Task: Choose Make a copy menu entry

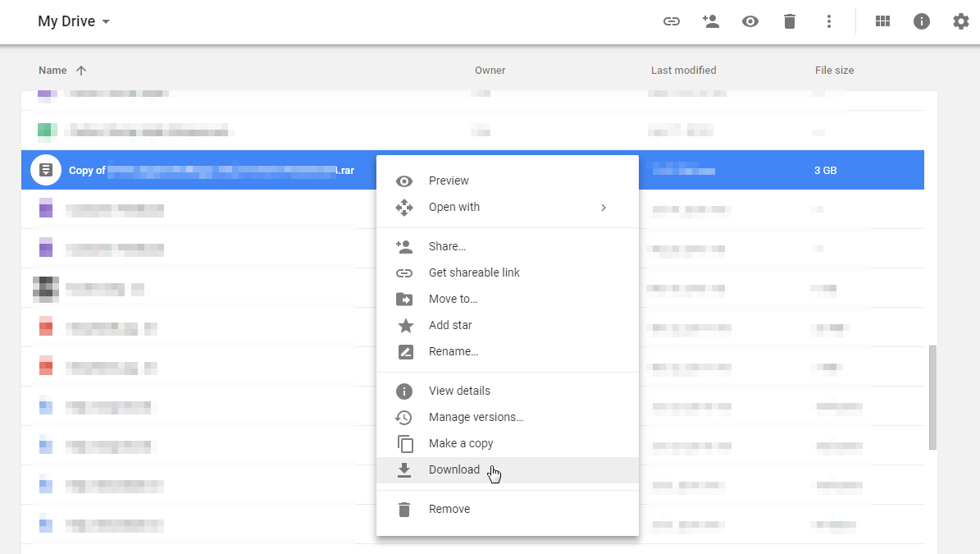Action: click(460, 444)
